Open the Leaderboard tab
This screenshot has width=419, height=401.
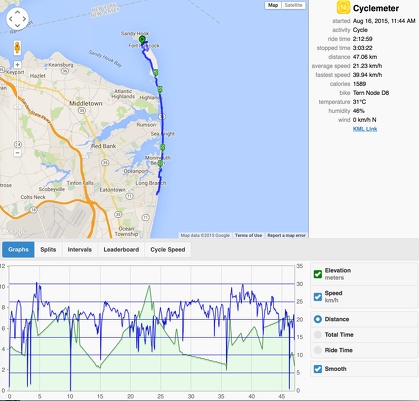pos(121,250)
